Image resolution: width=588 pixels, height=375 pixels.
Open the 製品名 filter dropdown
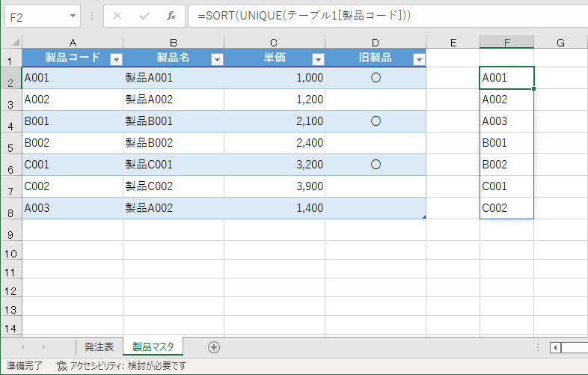217,59
